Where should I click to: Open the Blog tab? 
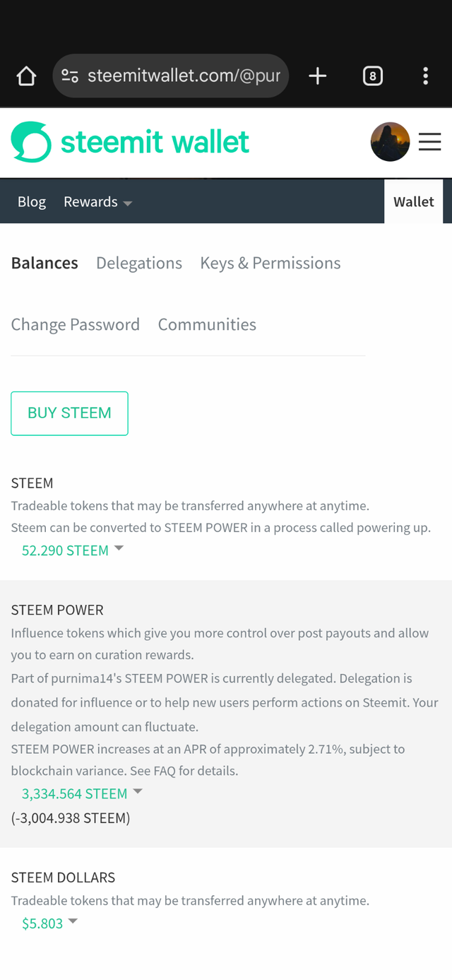coord(32,202)
